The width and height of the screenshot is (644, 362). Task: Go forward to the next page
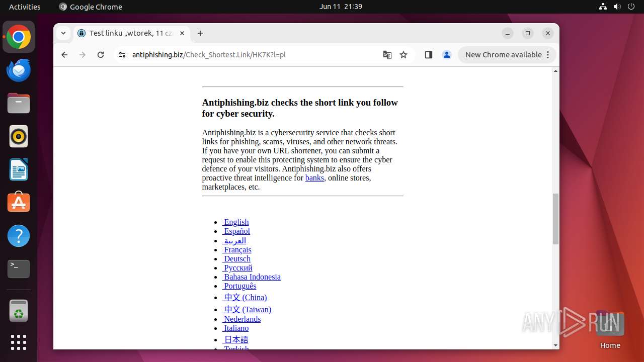pos(83,55)
